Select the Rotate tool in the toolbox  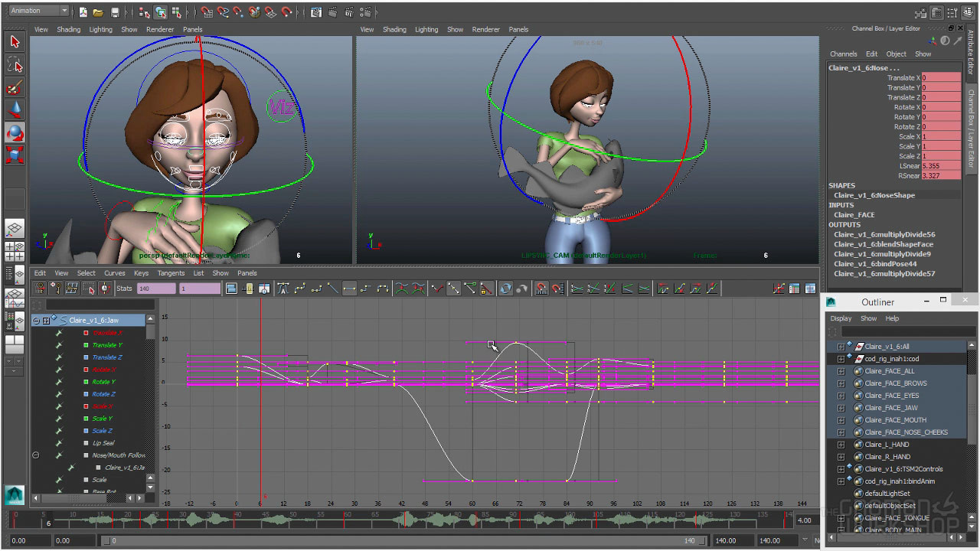(15, 133)
